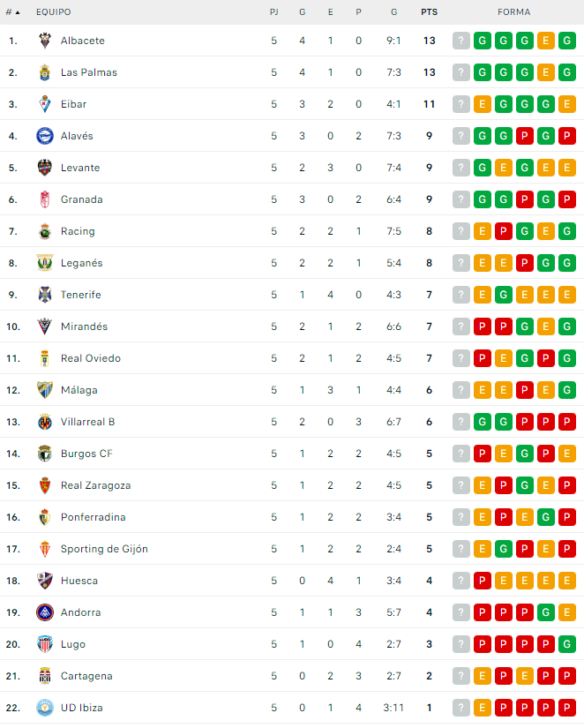Click the FORMA column header
This screenshot has height=728, width=584.
514,12
